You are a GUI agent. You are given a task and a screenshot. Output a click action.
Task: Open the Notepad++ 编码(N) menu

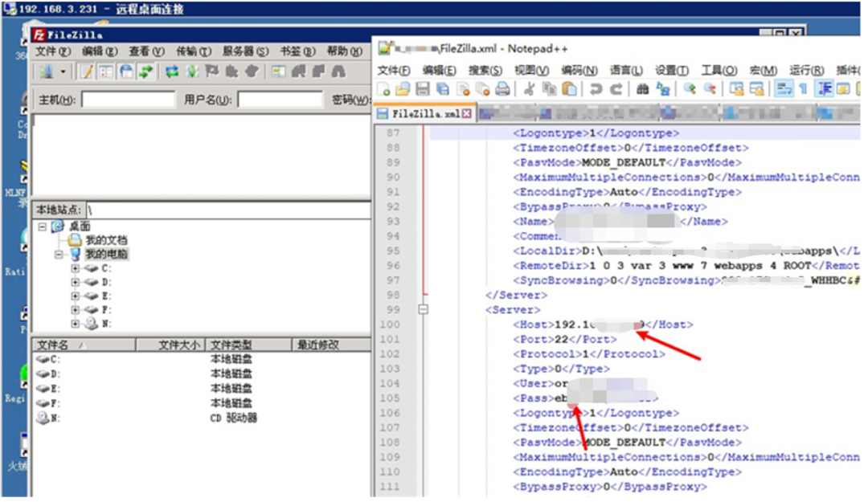point(579,71)
